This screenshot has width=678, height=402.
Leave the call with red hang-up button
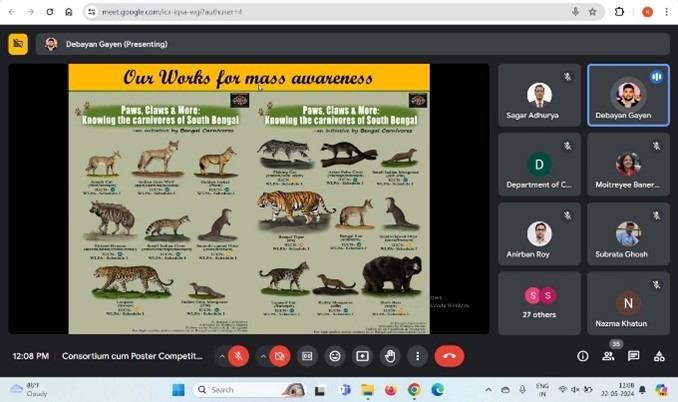click(x=449, y=356)
